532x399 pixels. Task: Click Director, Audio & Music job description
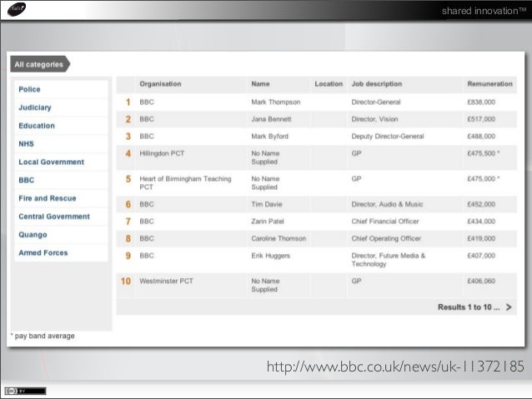[387, 204]
